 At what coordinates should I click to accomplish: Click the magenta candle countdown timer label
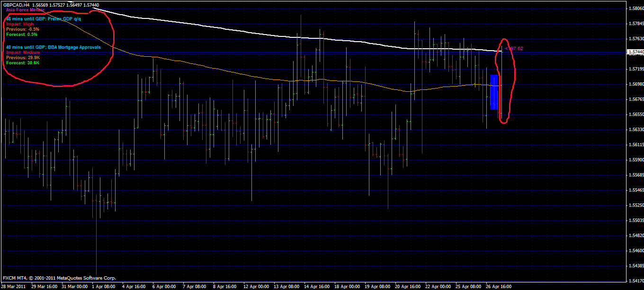coord(513,48)
